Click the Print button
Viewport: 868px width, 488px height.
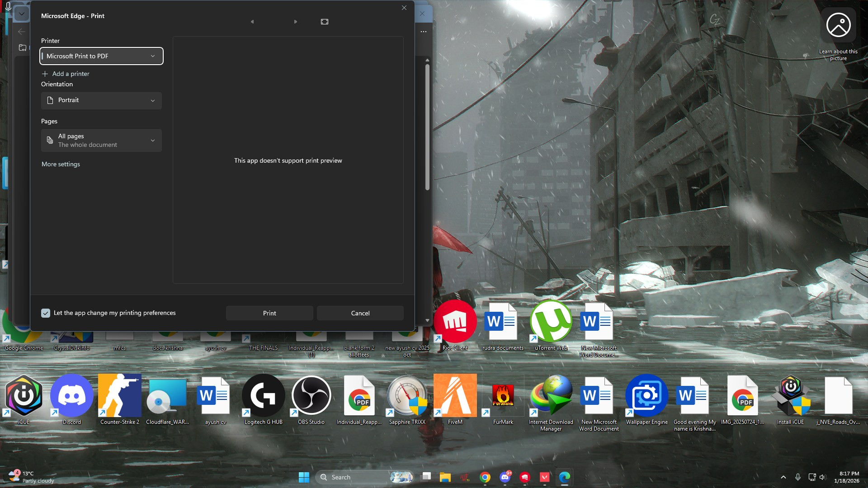point(269,313)
